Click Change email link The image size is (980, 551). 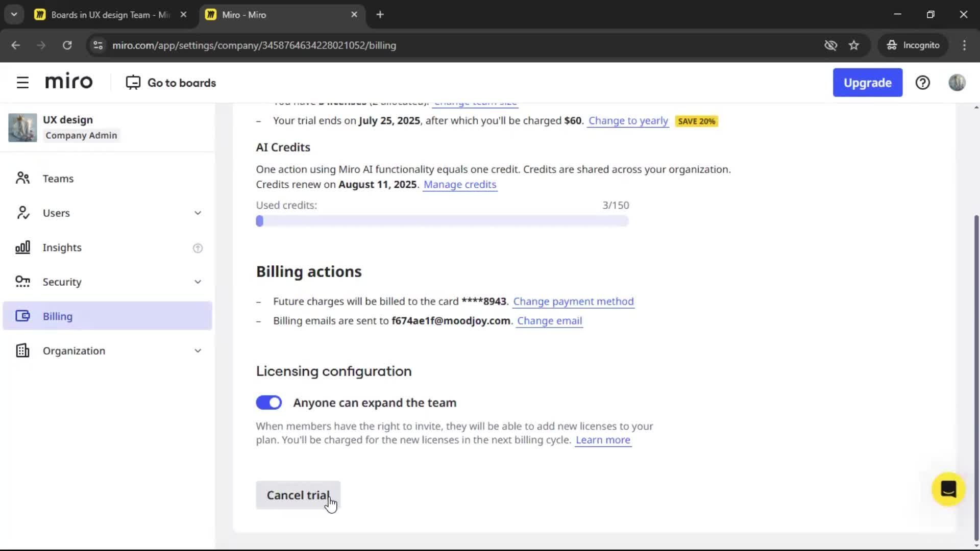click(549, 321)
